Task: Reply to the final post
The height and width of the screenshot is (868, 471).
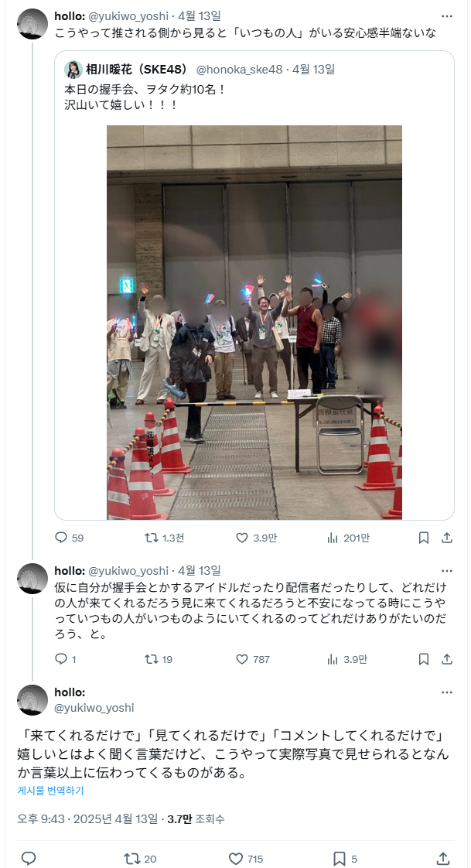Action: tap(28, 859)
